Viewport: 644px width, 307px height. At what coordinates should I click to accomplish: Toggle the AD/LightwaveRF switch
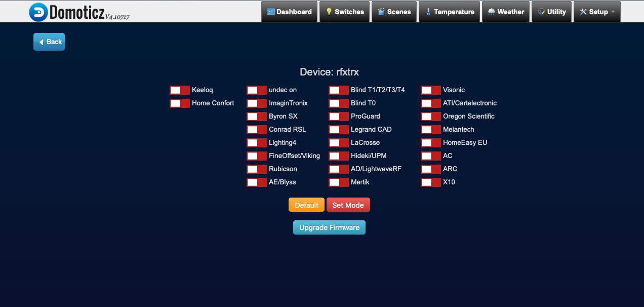(339, 169)
